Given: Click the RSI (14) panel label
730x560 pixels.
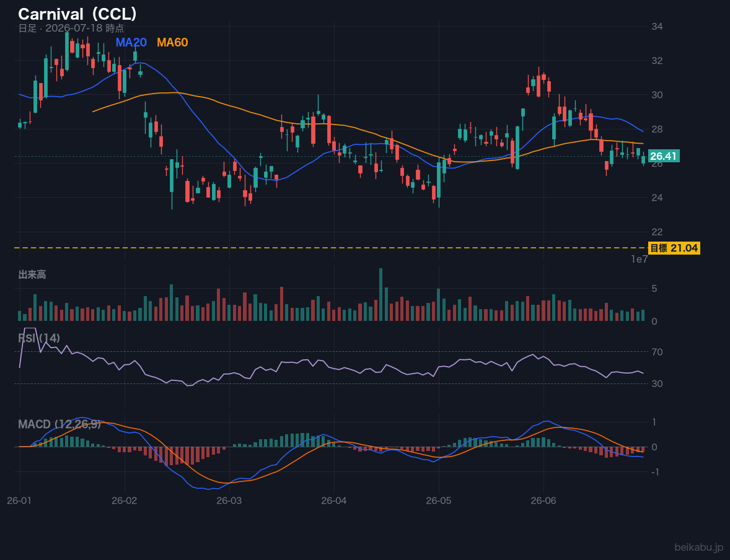Looking at the screenshot, I should tap(39, 338).
